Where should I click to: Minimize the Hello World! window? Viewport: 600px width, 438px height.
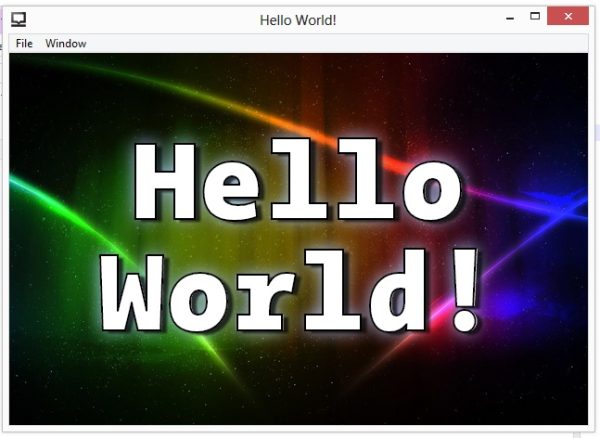(x=510, y=17)
